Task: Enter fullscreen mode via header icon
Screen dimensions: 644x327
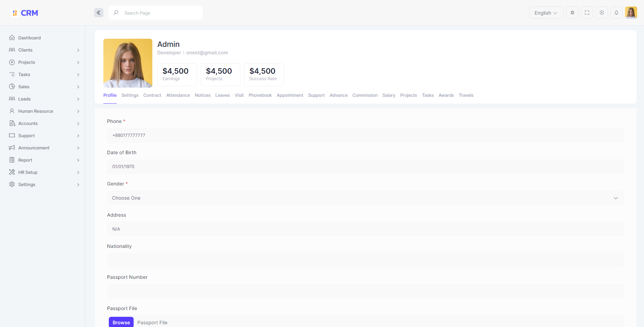Action: click(x=587, y=13)
